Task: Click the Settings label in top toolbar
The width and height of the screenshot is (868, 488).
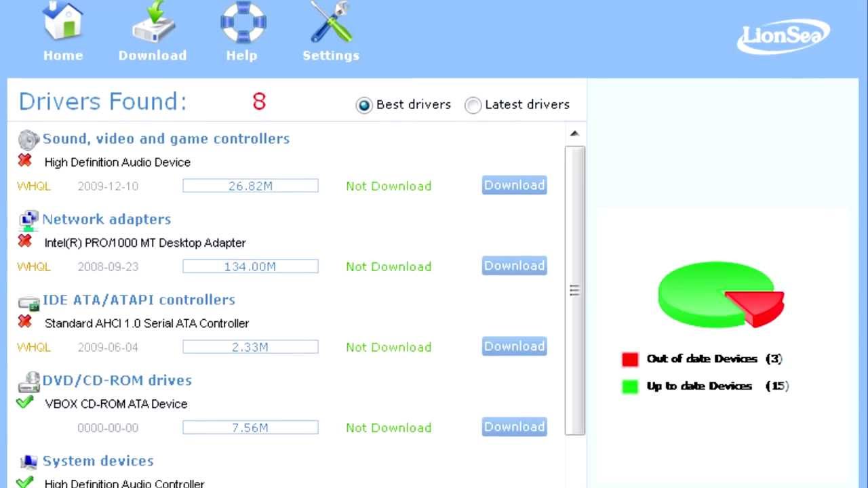Action: coord(331,56)
